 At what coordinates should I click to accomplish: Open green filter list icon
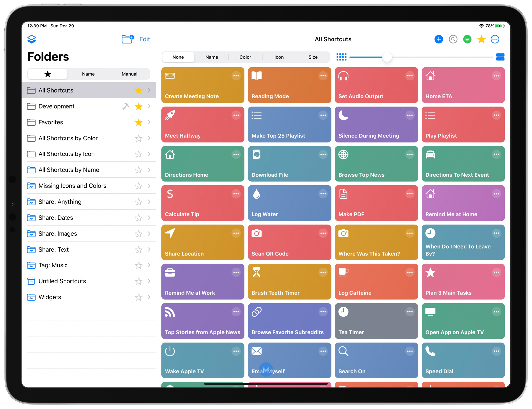pos(467,39)
